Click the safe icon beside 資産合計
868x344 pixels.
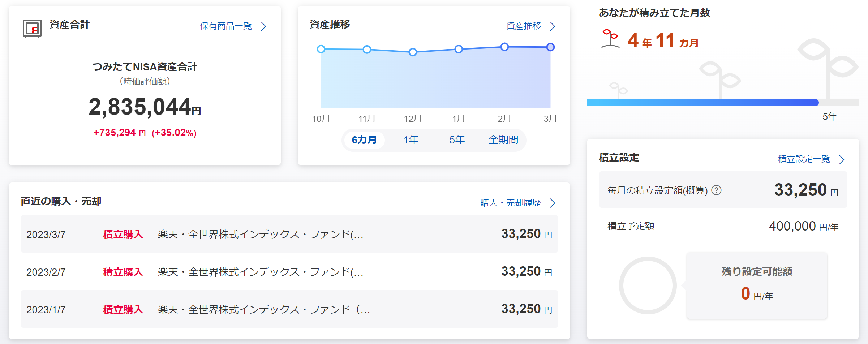click(x=32, y=29)
